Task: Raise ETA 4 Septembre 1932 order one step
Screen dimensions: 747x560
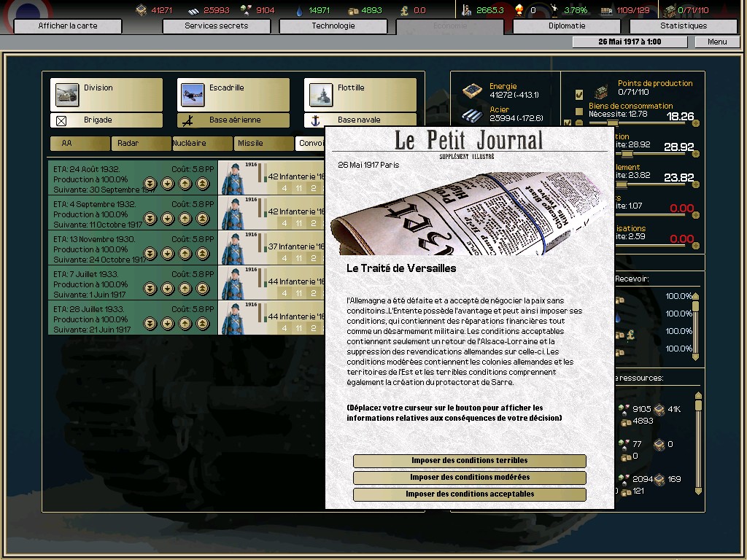Action: point(185,219)
